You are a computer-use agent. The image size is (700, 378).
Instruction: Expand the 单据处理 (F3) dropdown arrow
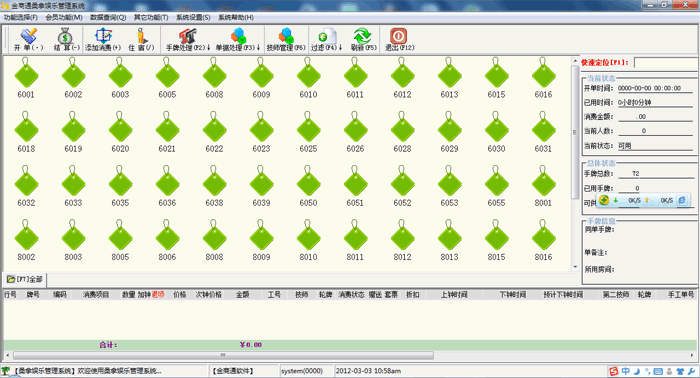coord(258,47)
